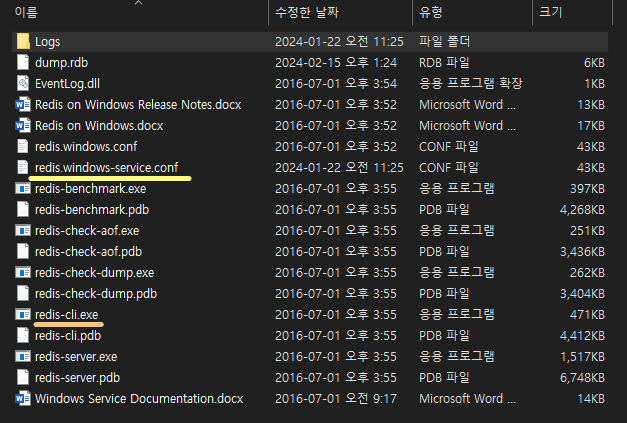Click the 3,436KB size cell

point(582,251)
